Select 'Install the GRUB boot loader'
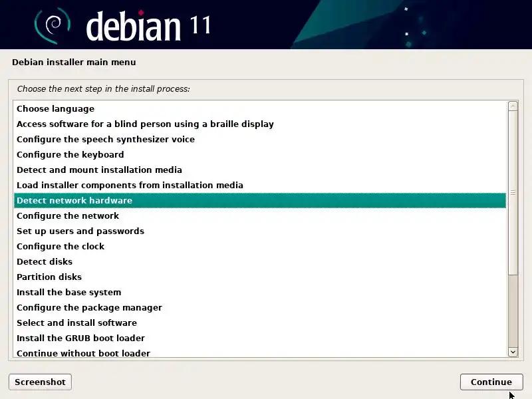 coord(260,338)
